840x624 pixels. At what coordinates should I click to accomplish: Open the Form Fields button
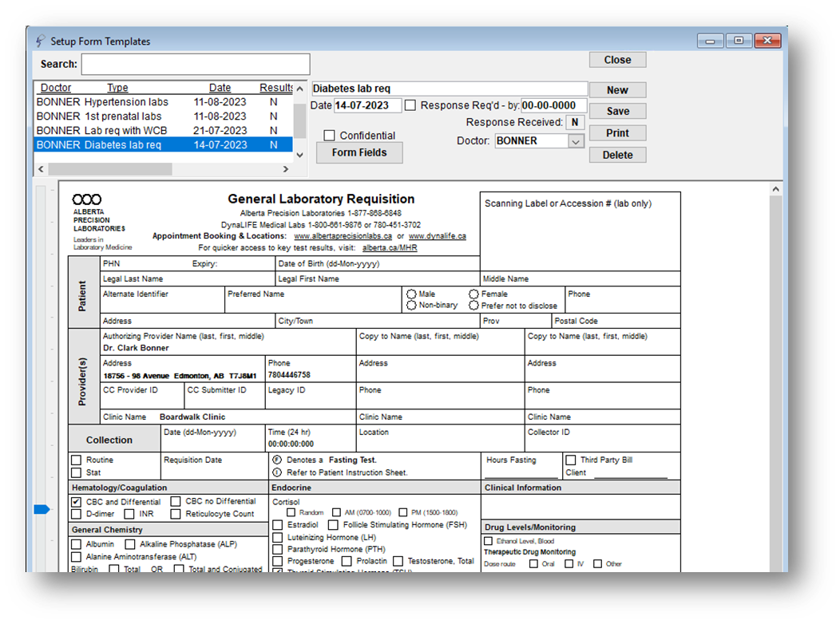pyautogui.click(x=359, y=153)
